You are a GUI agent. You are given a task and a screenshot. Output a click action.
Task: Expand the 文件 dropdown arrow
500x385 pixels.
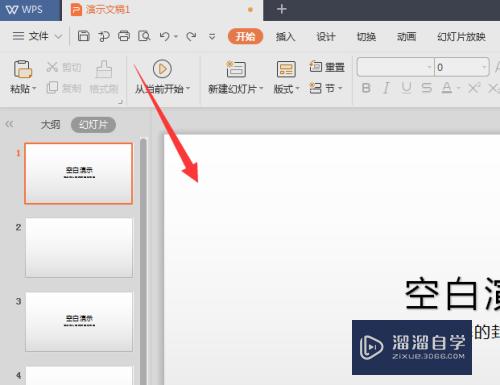pos(58,36)
